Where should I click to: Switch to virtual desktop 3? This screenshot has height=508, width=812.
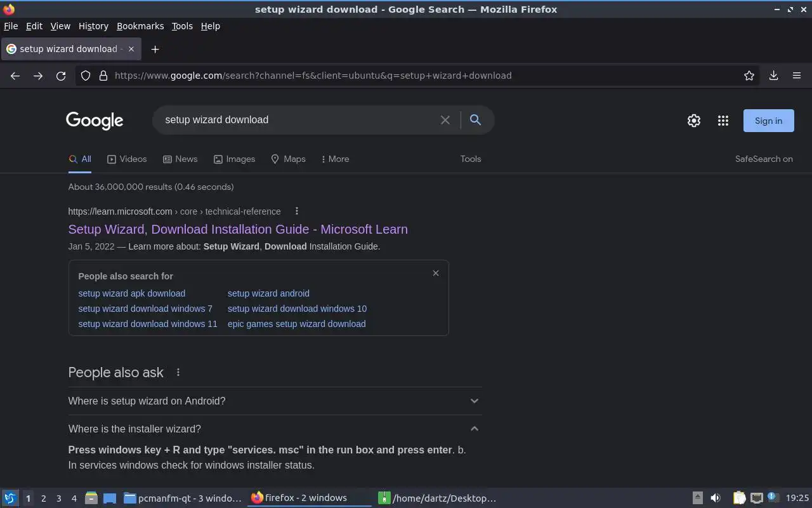58,498
